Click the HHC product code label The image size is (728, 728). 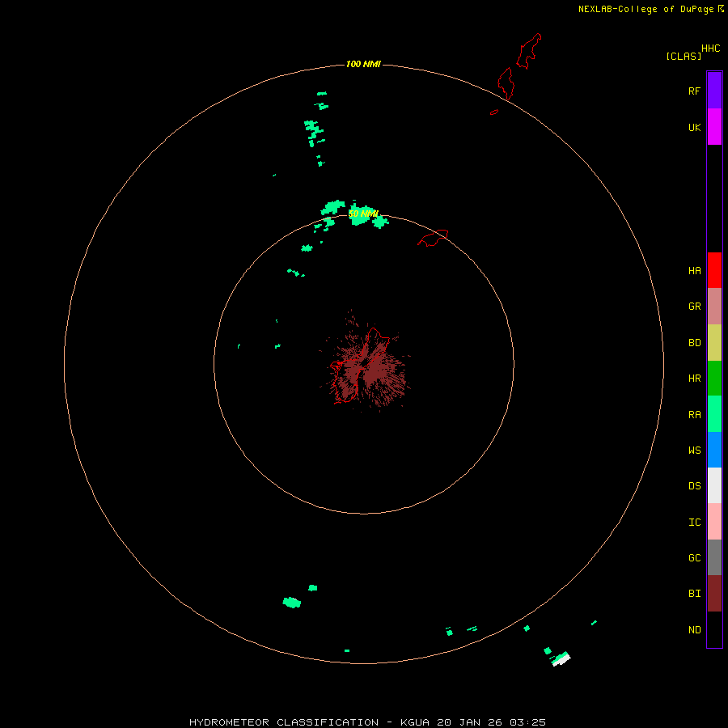pyautogui.click(x=710, y=49)
